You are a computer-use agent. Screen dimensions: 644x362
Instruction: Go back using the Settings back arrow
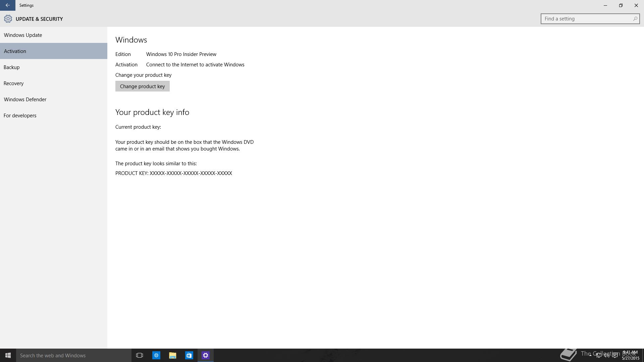7,5
